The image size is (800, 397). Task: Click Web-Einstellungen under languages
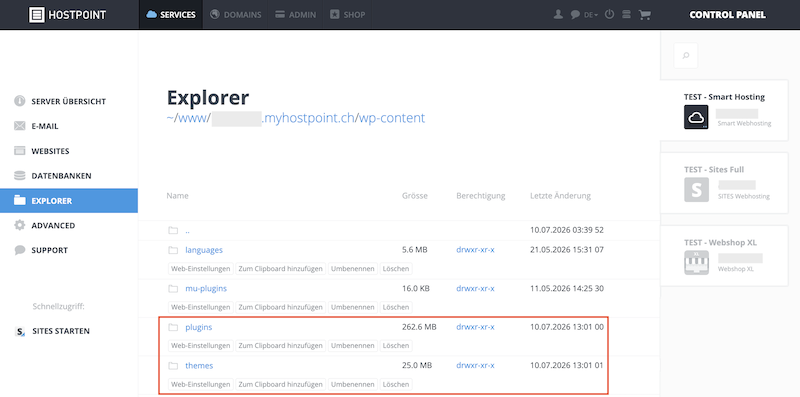pos(201,268)
